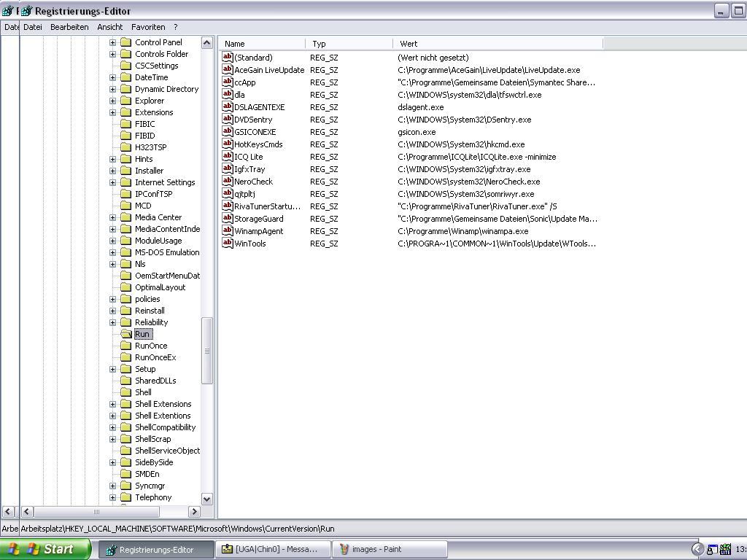This screenshot has width=747, height=560.
Task: Click the DVDSentry value icon
Action: click(x=228, y=119)
